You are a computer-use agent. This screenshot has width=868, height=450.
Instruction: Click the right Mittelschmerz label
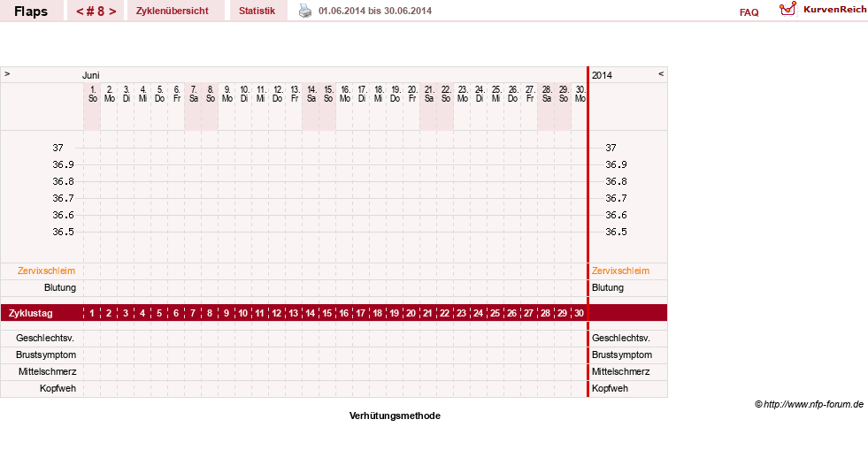[621, 371]
